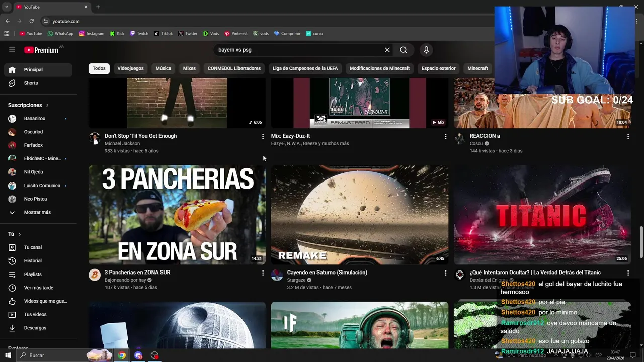Click the Windows Start button
This screenshot has width=644, height=362.
(8, 355)
